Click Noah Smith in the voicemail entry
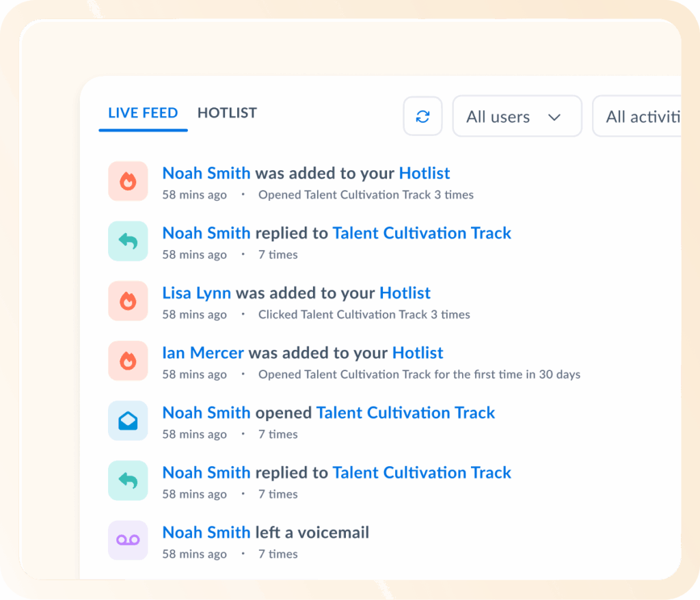This screenshot has height=600, width=700. 206,532
